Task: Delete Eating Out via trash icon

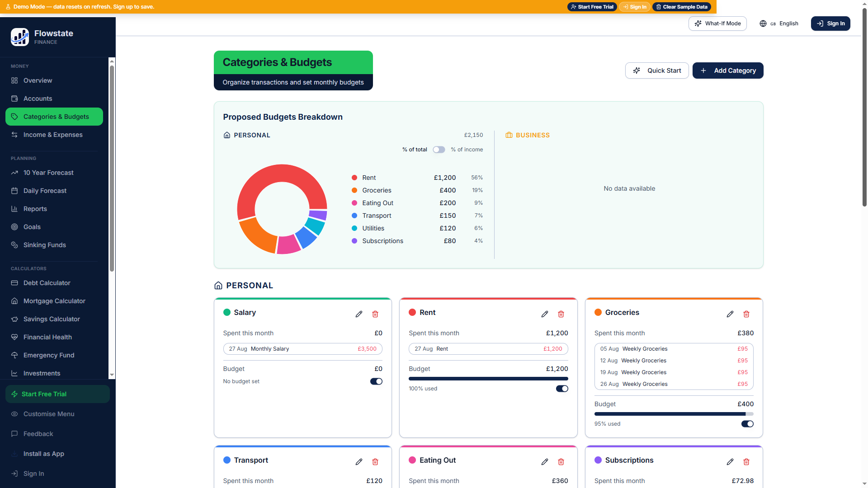Action: coord(561,462)
